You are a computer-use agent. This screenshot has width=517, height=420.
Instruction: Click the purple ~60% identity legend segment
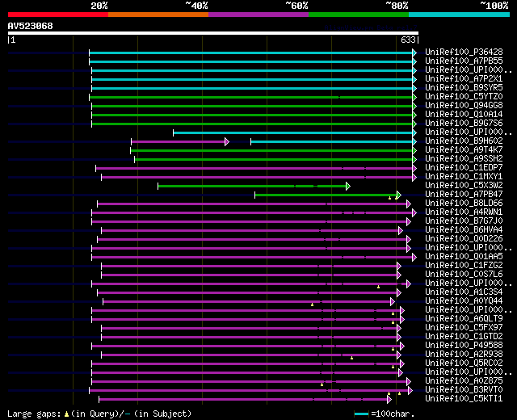(x=258, y=15)
